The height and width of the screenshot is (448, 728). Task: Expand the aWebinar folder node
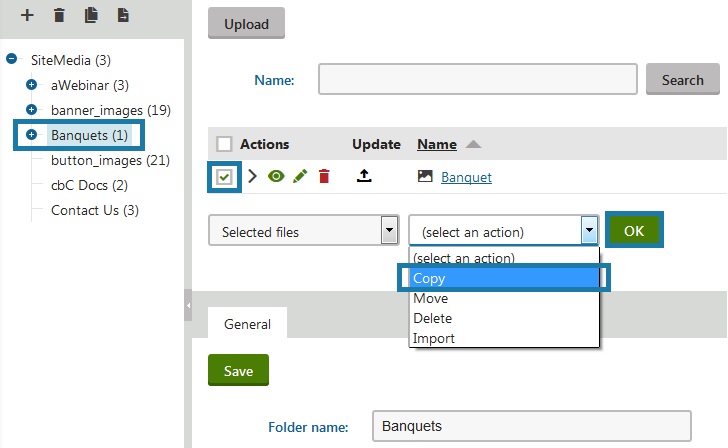click(x=31, y=85)
